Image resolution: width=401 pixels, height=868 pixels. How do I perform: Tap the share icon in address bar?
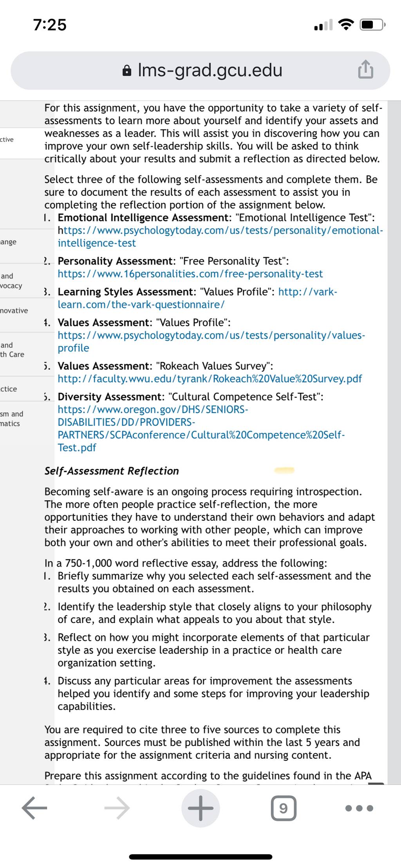click(365, 70)
